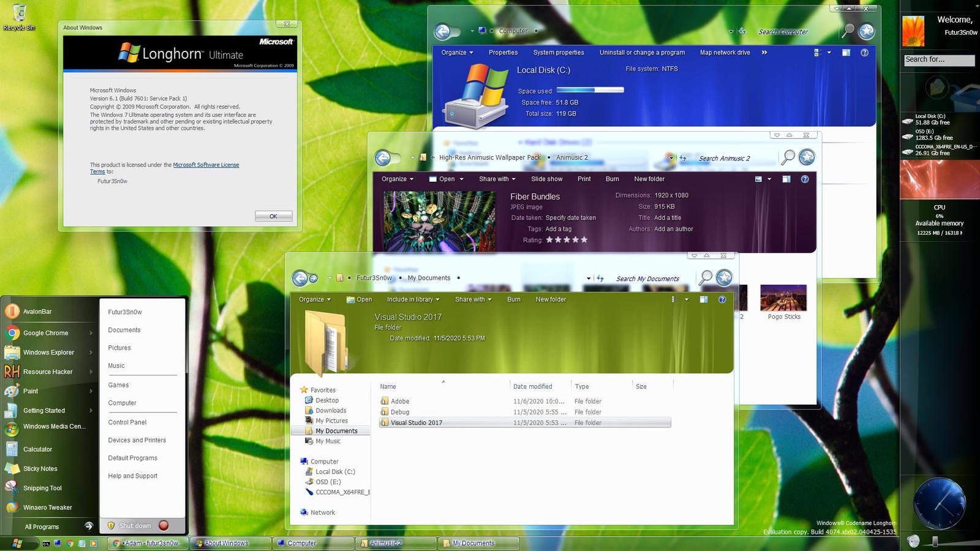The height and width of the screenshot is (551, 980).
Task: Toggle preview pane icon in Animusic 2 window
Action: pyautogui.click(x=786, y=179)
